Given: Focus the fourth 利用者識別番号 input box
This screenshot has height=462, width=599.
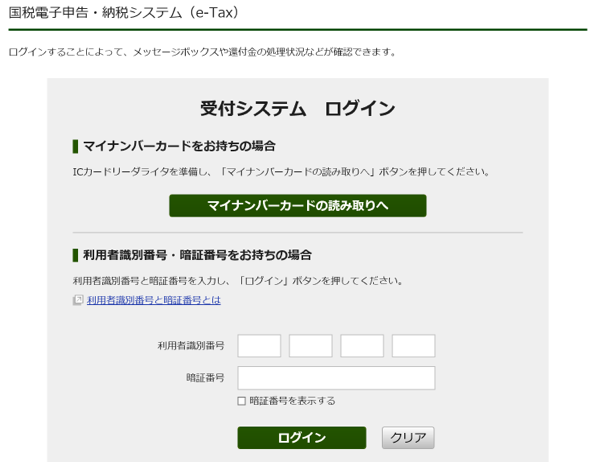Looking at the screenshot, I should click(x=413, y=346).
